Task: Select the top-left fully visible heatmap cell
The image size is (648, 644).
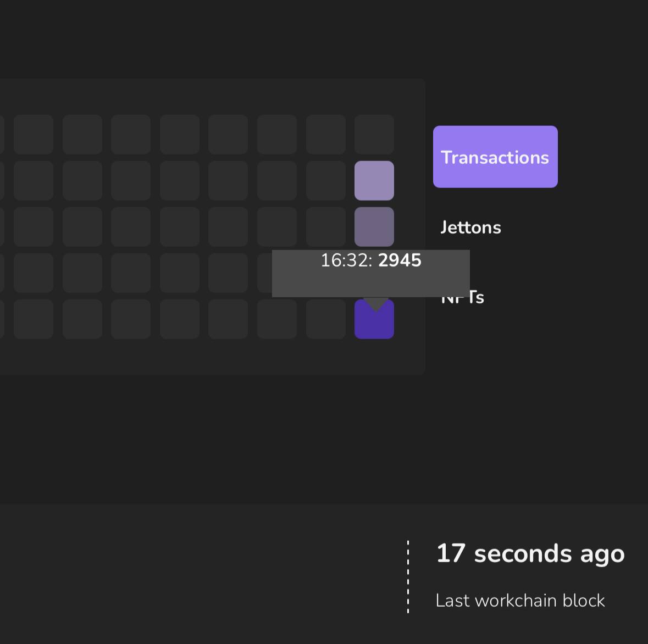Action: pyautogui.click(x=34, y=135)
